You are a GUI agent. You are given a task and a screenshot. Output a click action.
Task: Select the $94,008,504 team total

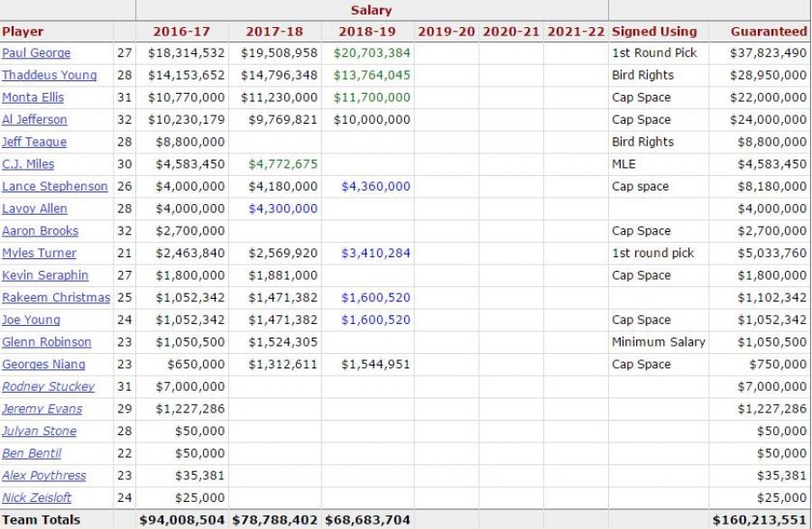(x=181, y=520)
